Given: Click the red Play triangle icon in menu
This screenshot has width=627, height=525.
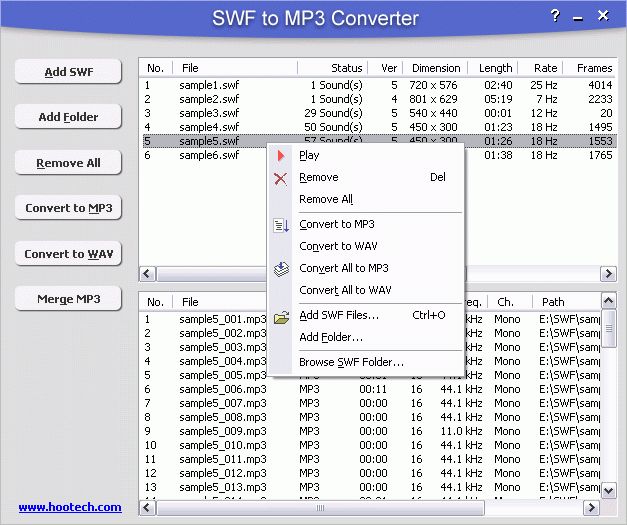Looking at the screenshot, I should (x=281, y=155).
